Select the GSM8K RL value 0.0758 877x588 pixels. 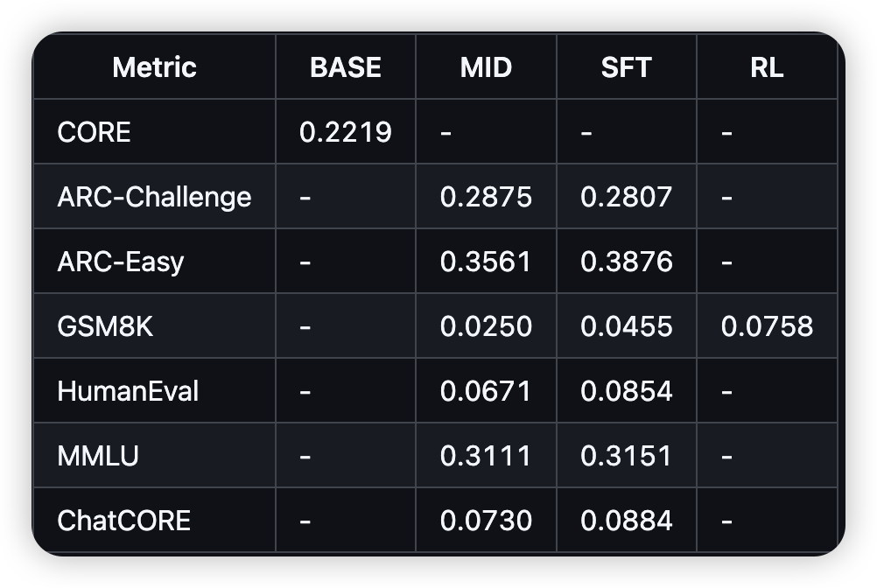click(x=767, y=326)
